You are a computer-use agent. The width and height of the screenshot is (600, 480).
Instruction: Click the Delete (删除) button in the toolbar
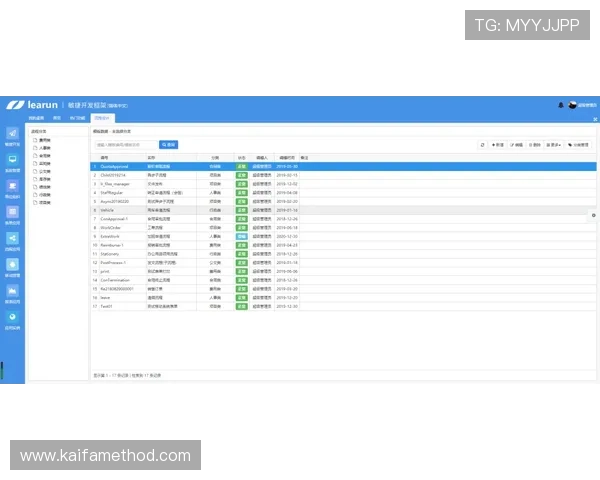(x=534, y=145)
